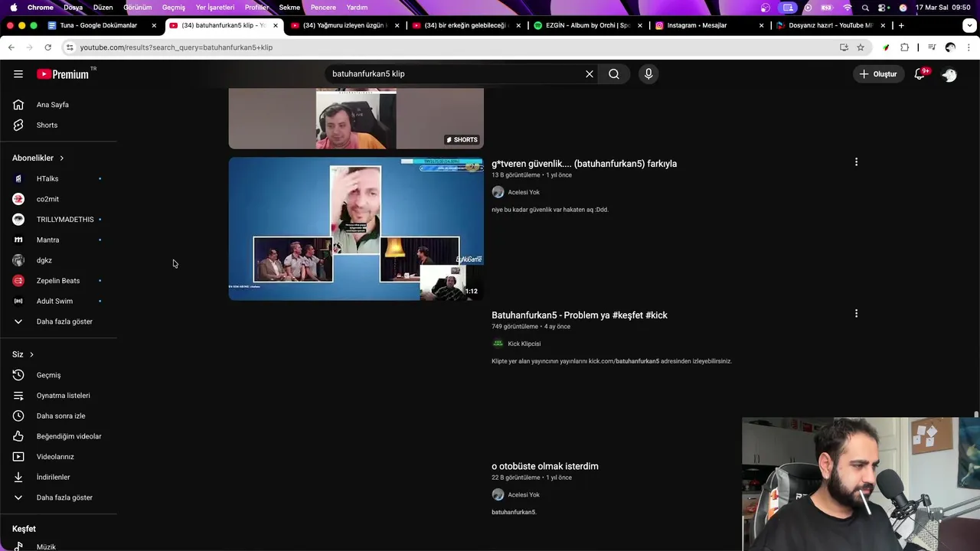This screenshot has width=980, height=551.
Task: Open Yer İşaretleri menu
Action: tap(215, 8)
